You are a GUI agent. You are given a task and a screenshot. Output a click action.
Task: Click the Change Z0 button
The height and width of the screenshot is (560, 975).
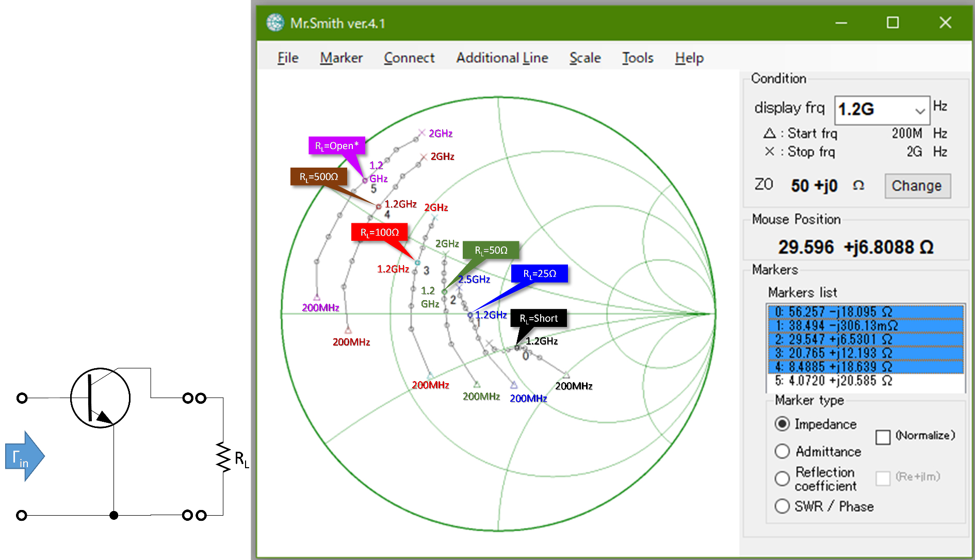pos(917,186)
